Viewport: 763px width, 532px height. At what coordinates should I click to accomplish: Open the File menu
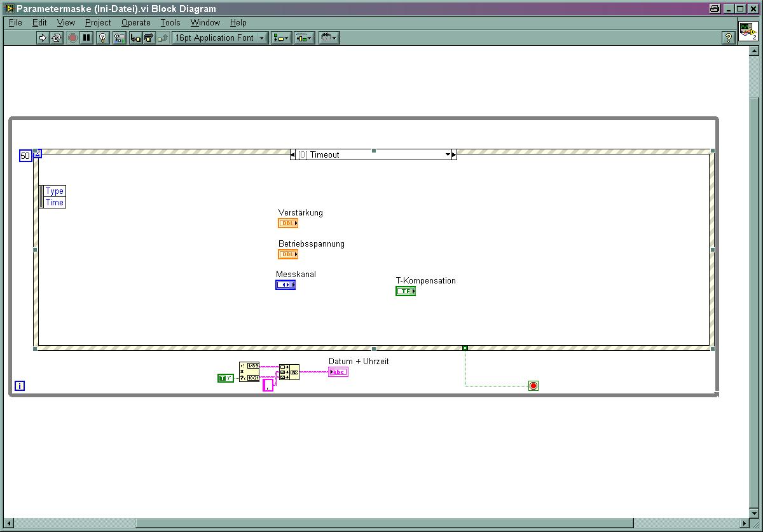tap(15, 22)
